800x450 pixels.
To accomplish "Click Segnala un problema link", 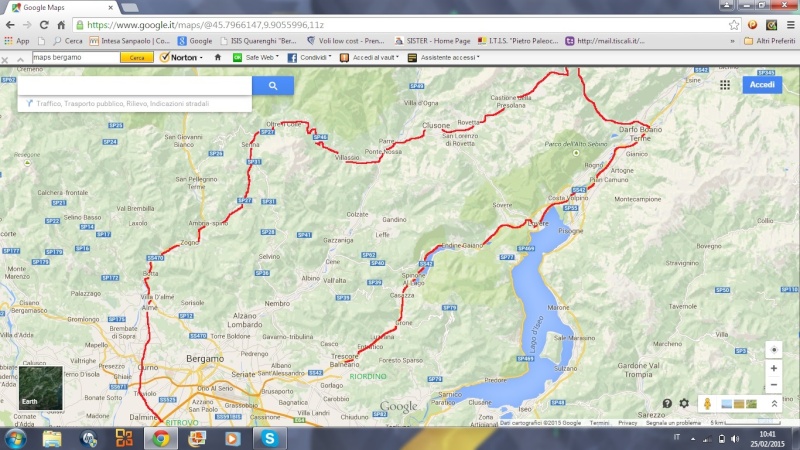I will click(x=673, y=423).
